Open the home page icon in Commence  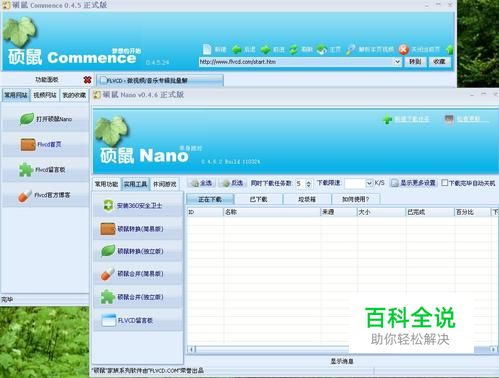point(322,50)
